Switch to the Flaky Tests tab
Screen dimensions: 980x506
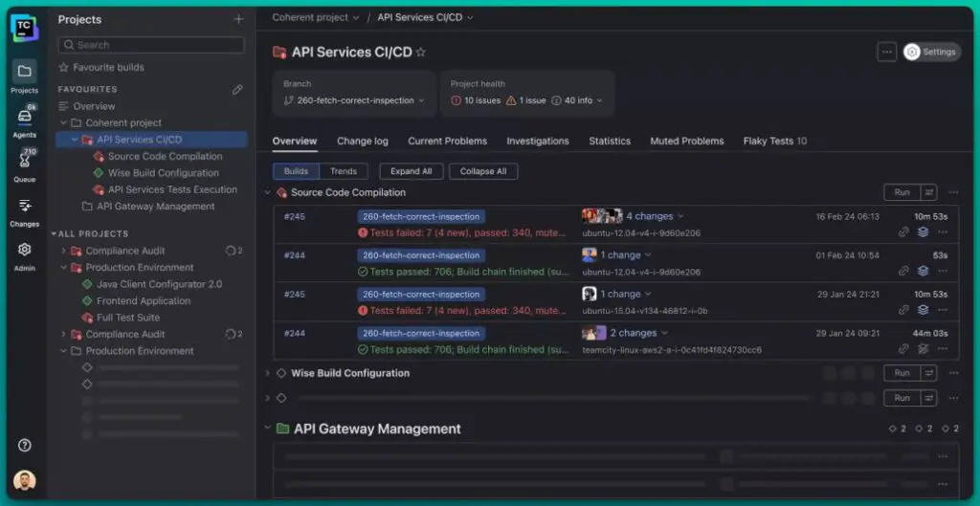click(x=775, y=142)
